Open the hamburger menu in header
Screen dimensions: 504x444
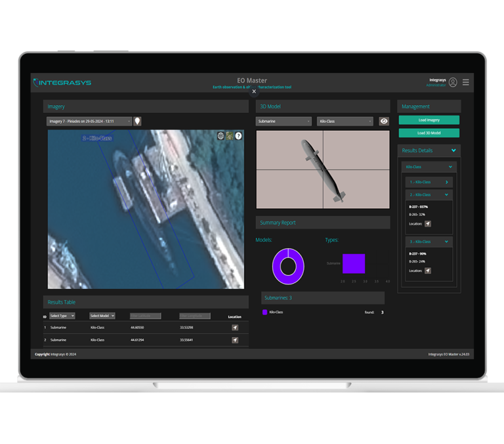point(466,83)
